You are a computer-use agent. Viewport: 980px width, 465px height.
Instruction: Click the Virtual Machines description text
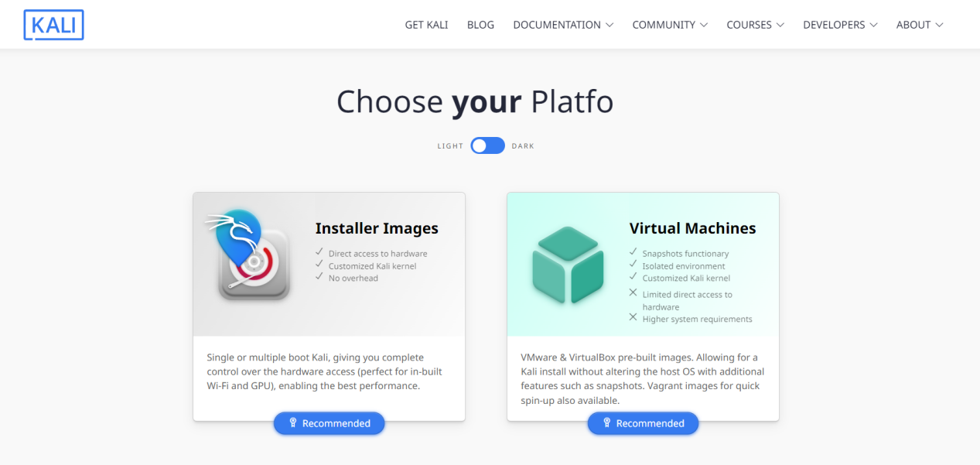642,379
